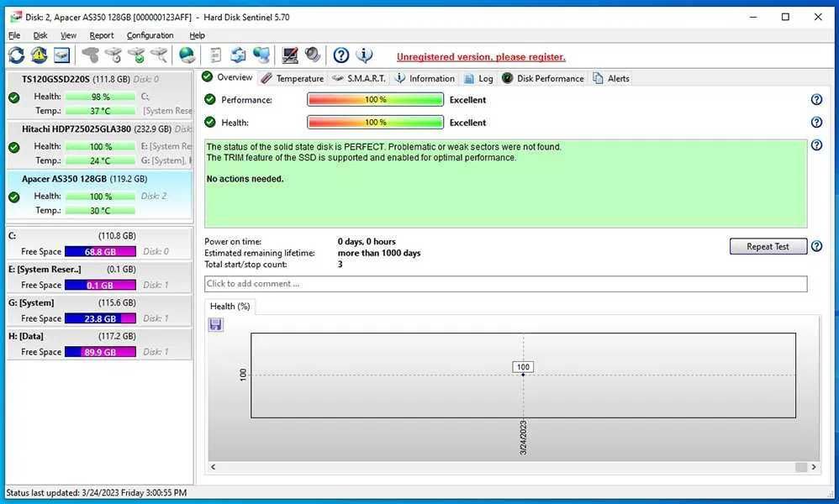Switch to the Overview tab
This screenshot has width=839, height=504.
pyautogui.click(x=228, y=77)
